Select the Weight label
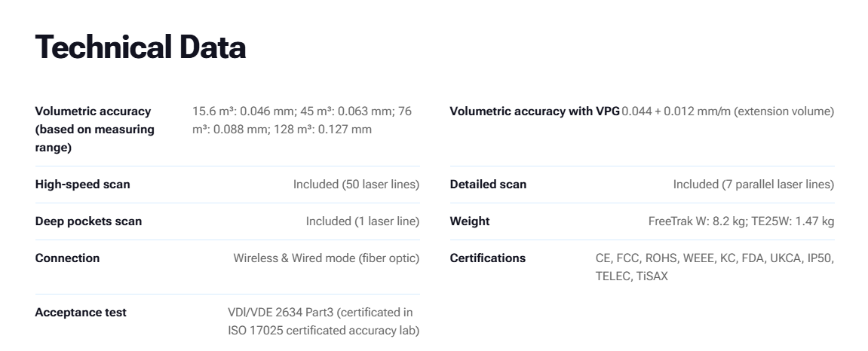Image resolution: width=868 pixels, height=351 pixels. tap(470, 221)
